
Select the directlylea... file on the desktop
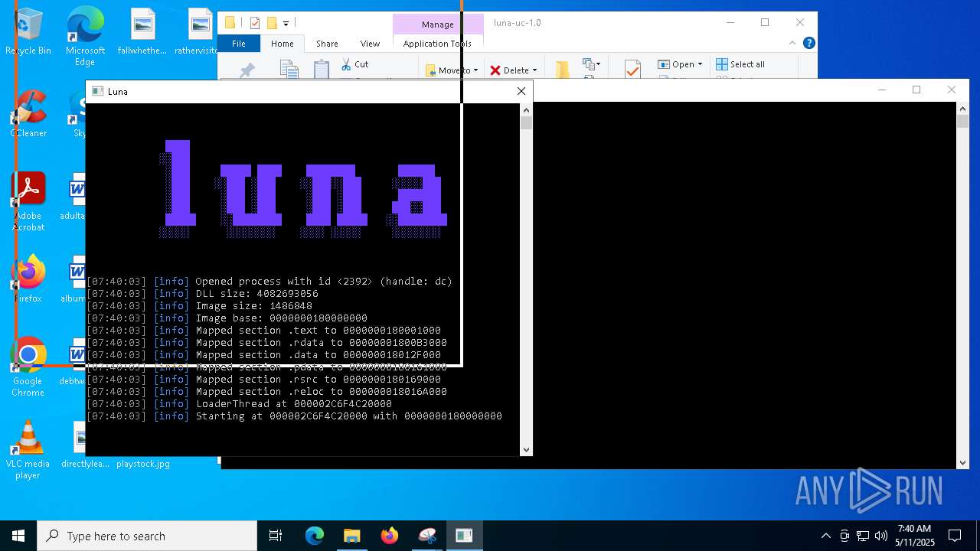tap(80, 444)
